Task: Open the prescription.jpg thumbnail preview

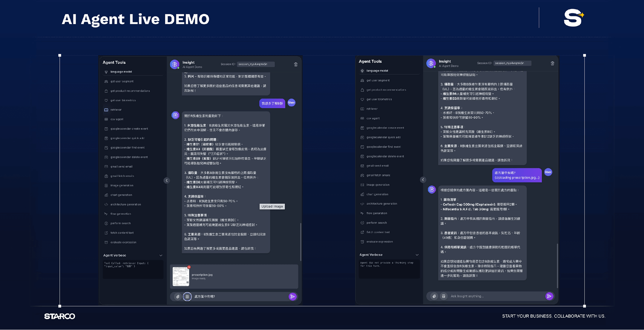Action: coord(181,277)
